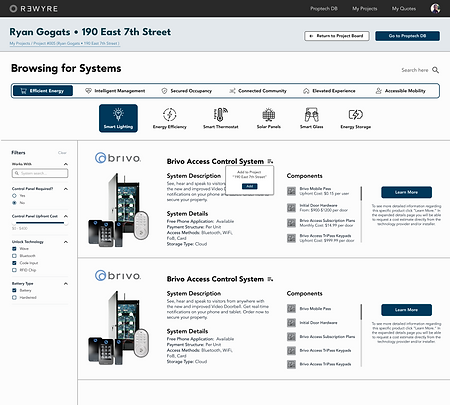Check the RFID Chip checkbox
Viewport: 450px width, 405px height.
tap(14, 270)
